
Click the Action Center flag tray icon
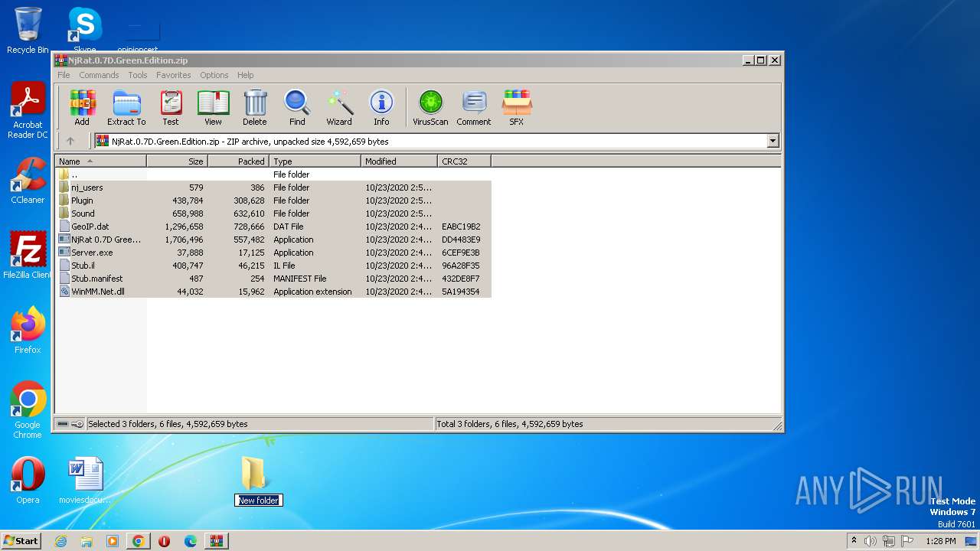coord(907,541)
